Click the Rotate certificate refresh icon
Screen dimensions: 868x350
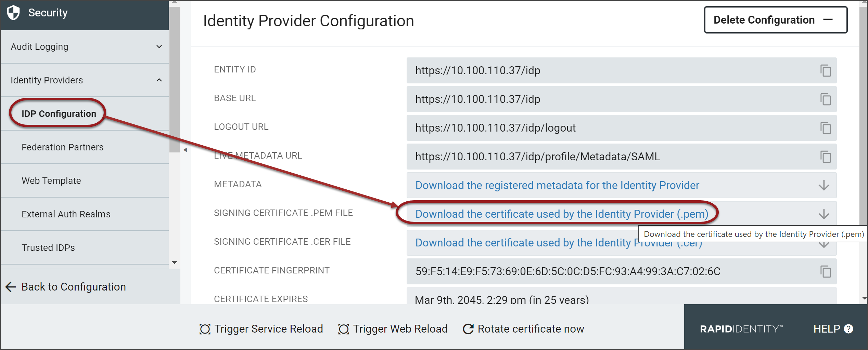tap(468, 329)
